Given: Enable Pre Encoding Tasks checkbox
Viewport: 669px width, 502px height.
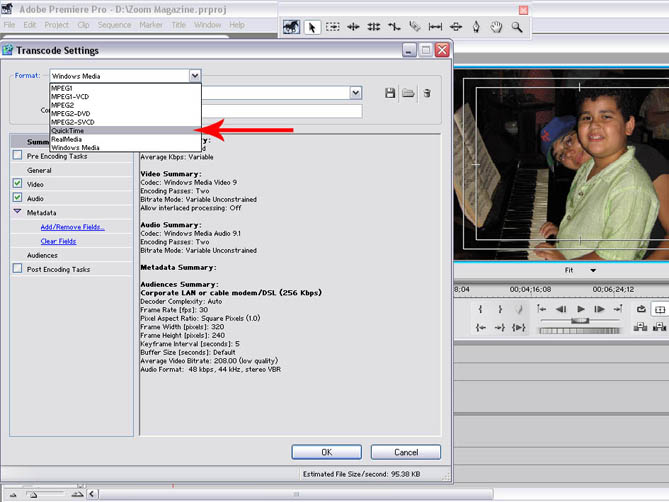Looking at the screenshot, I should coord(17,156).
